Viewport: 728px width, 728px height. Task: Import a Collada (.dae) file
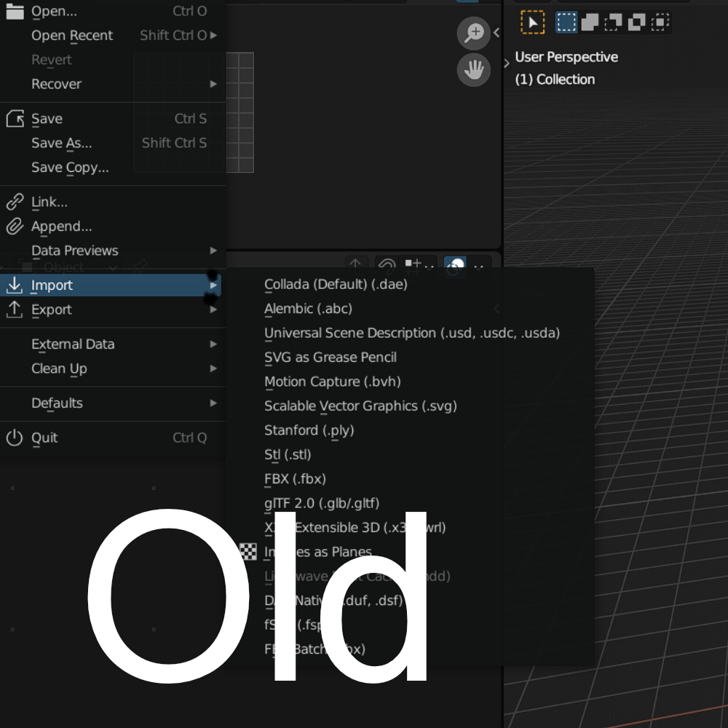click(x=411, y=284)
